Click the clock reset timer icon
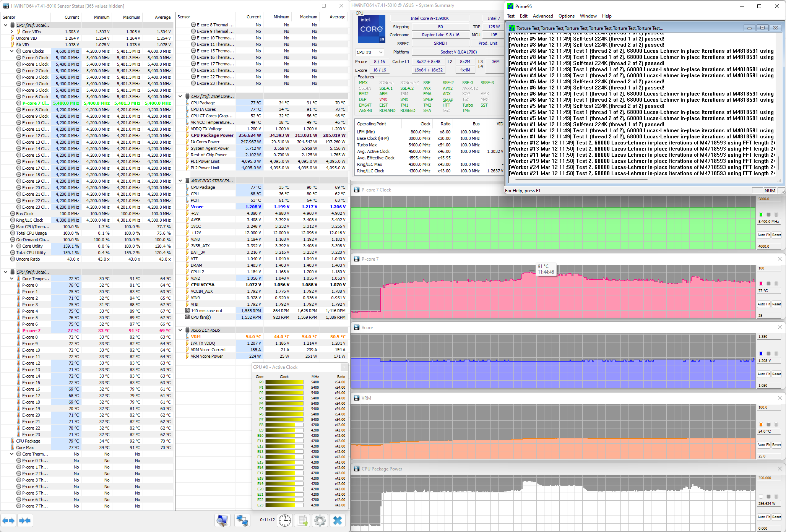Image resolution: width=786 pixels, height=532 pixels. coord(284,520)
